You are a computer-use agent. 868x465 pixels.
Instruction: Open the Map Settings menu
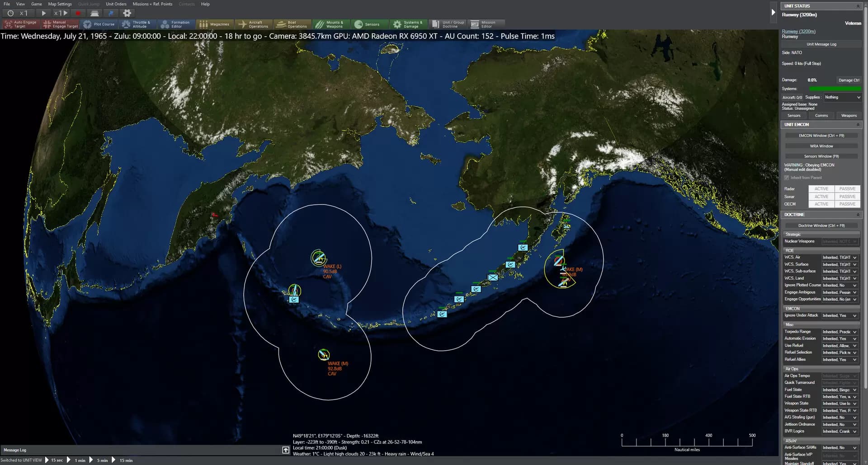click(60, 4)
